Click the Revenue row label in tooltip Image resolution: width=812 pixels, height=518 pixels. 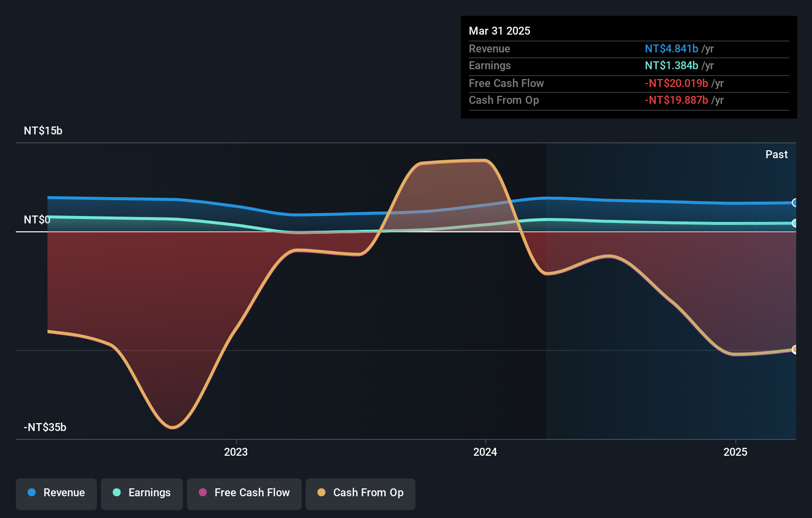tap(490, 48)
